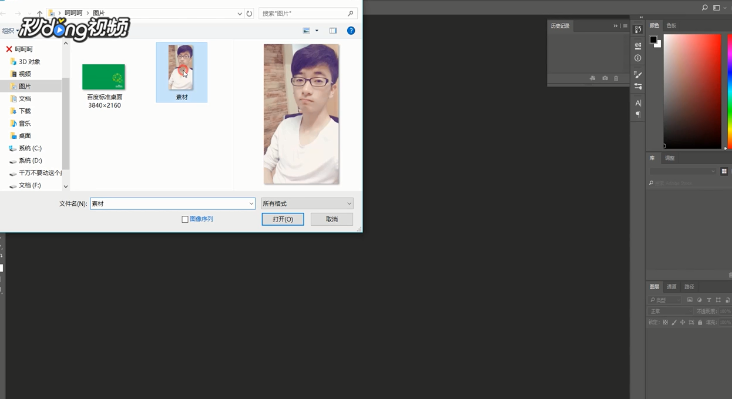Click the image sequence link label
Viewport: 732px width, 399px height.
[201, 219]
